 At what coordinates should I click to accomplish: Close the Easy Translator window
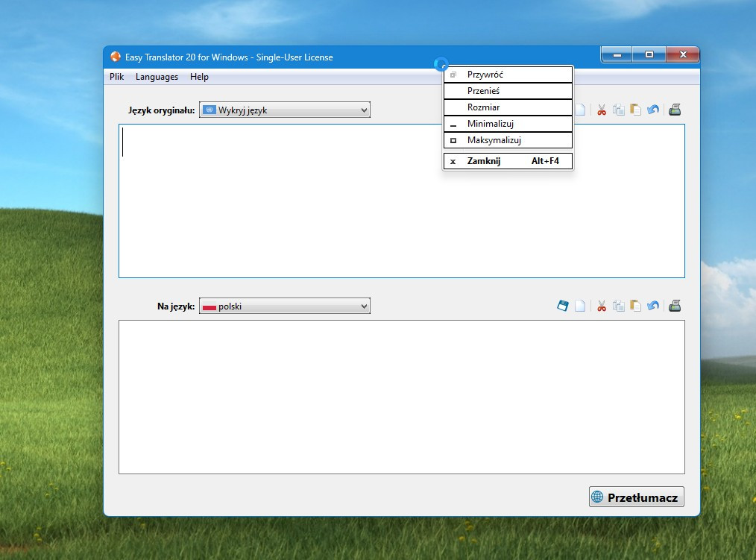coord(683,55)
